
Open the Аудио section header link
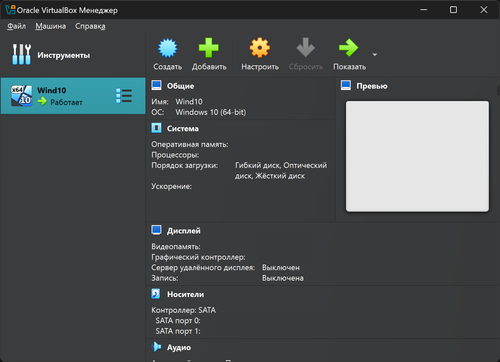coord(179,348)
